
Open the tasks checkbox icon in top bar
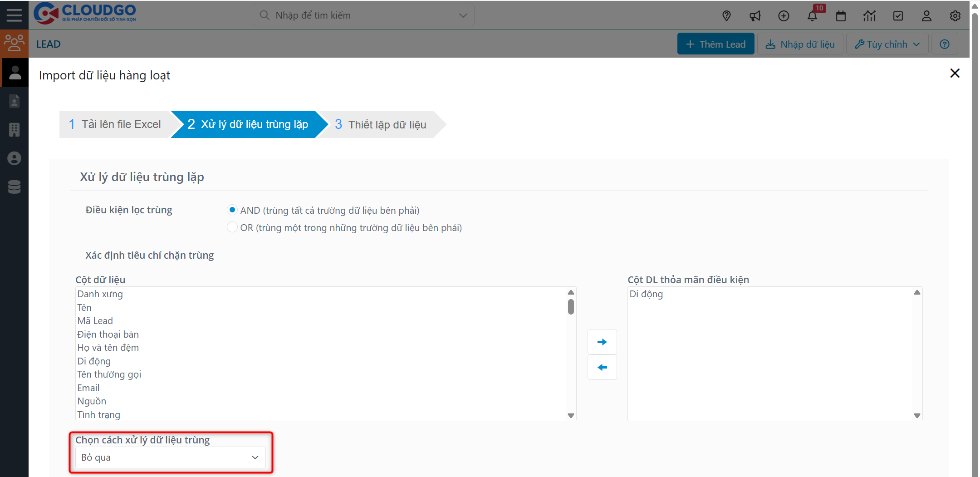coord(898,15)
